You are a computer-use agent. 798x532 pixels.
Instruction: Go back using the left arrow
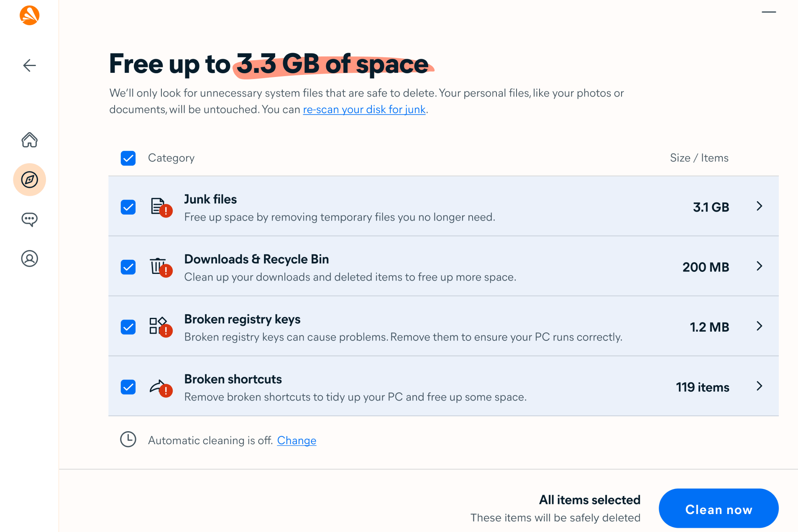tap(29, 65)
